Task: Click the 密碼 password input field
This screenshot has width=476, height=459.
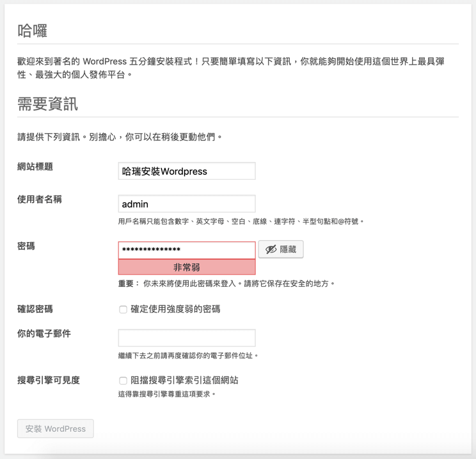Action: 187,250
